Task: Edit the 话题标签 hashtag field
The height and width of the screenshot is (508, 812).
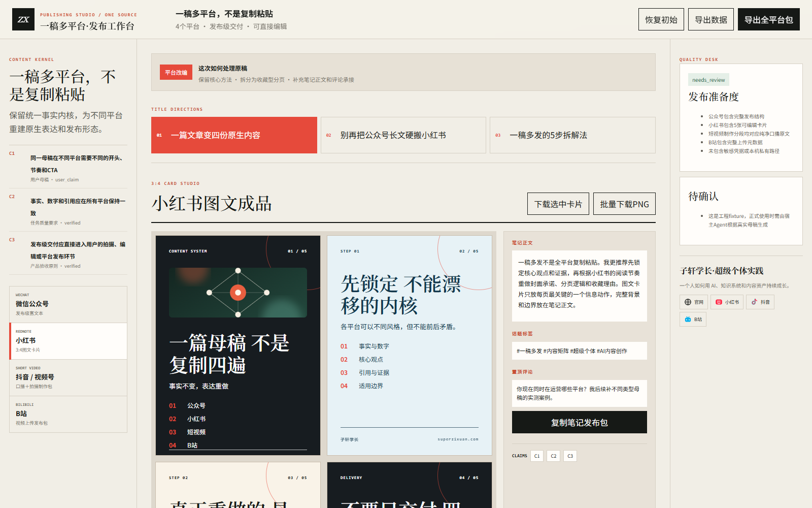Action: [580, 351]
